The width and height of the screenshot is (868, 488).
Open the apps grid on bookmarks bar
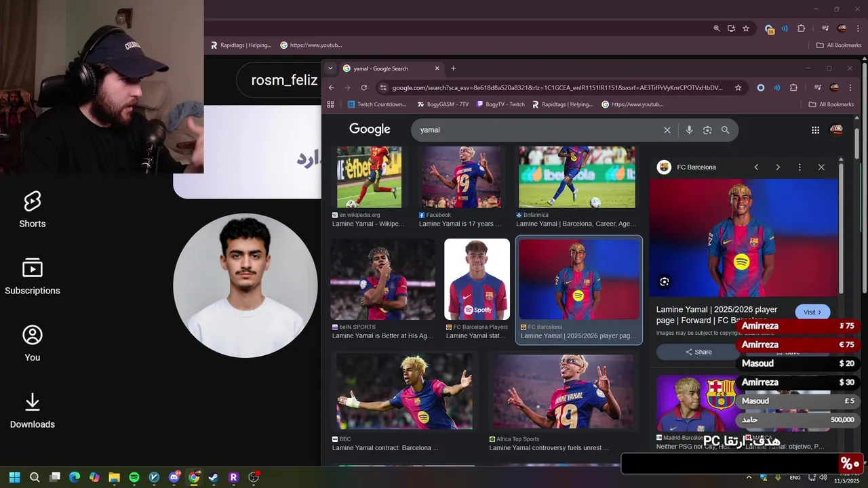(x=331, y=104)
